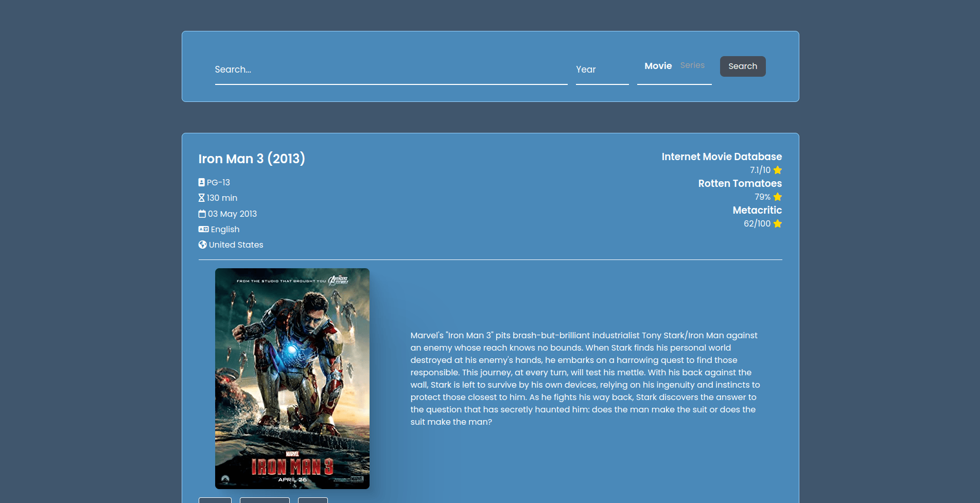980x503 pixels.
Task: Click the hourglass runtime icon
Action: [202, 198]
